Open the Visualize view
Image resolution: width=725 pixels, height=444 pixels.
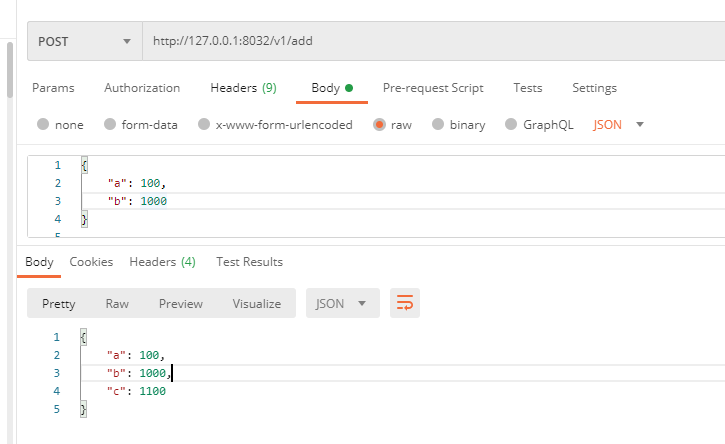click(x=257, y=303)
